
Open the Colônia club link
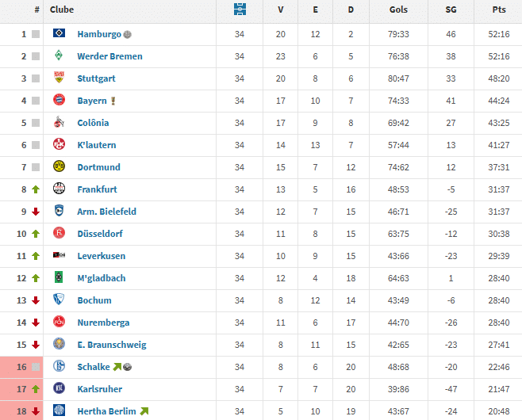point(93,123)
